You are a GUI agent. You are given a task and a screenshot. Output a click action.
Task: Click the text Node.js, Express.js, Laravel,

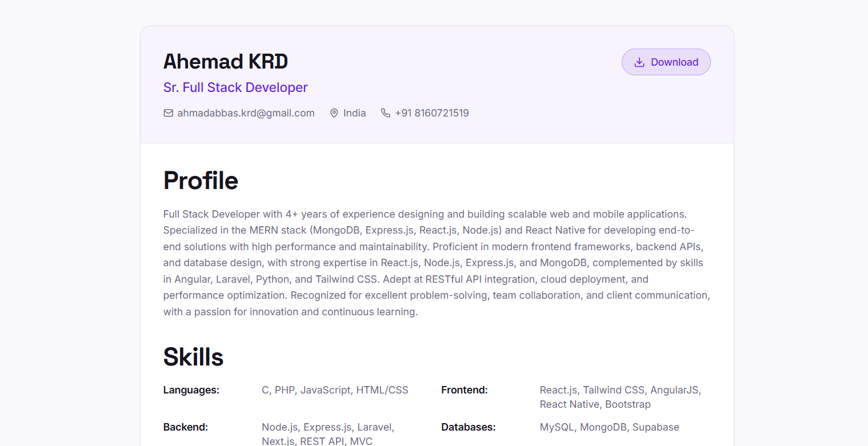click(x=328, y=427)
